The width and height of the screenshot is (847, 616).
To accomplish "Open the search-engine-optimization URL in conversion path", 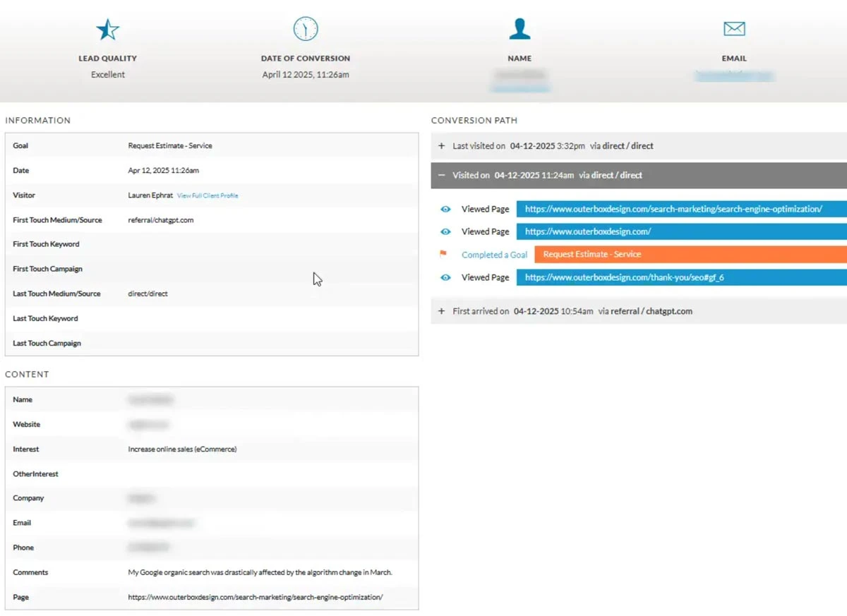I will (673, 210).
